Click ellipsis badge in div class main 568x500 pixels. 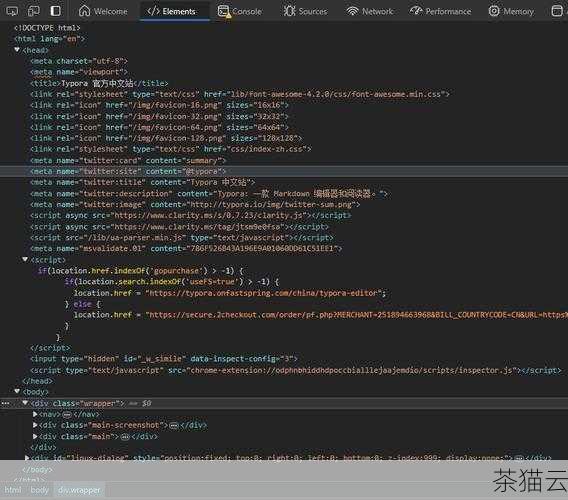tap(125, 437)
